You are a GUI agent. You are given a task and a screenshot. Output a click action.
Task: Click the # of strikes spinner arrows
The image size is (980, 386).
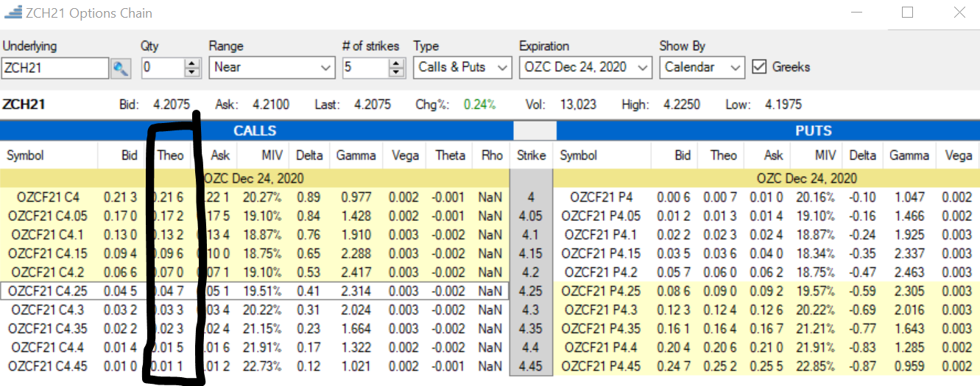397,68
